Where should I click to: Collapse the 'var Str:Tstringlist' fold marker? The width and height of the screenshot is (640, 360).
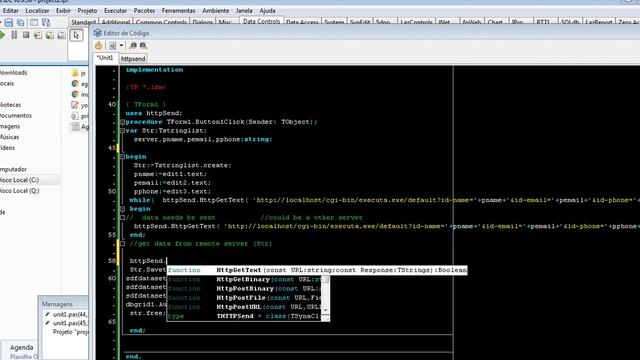point(122,131)
